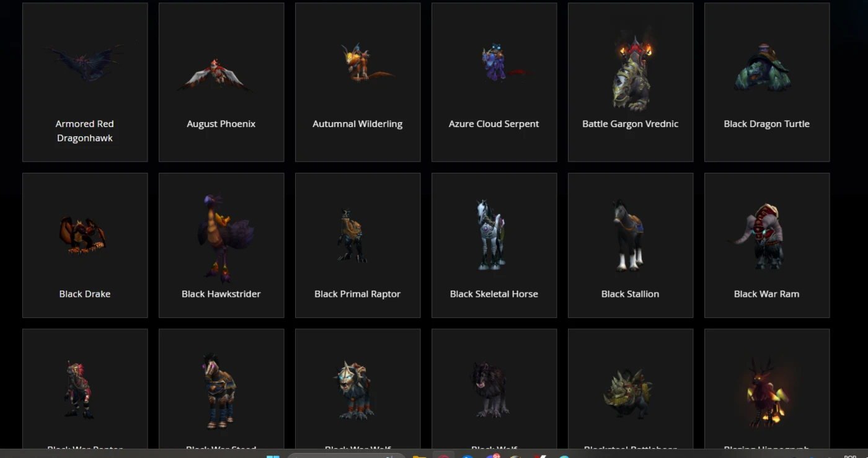Pick the Black War Wolf mount image
This screenshot has width=868, height=458.
pos(354,390)
